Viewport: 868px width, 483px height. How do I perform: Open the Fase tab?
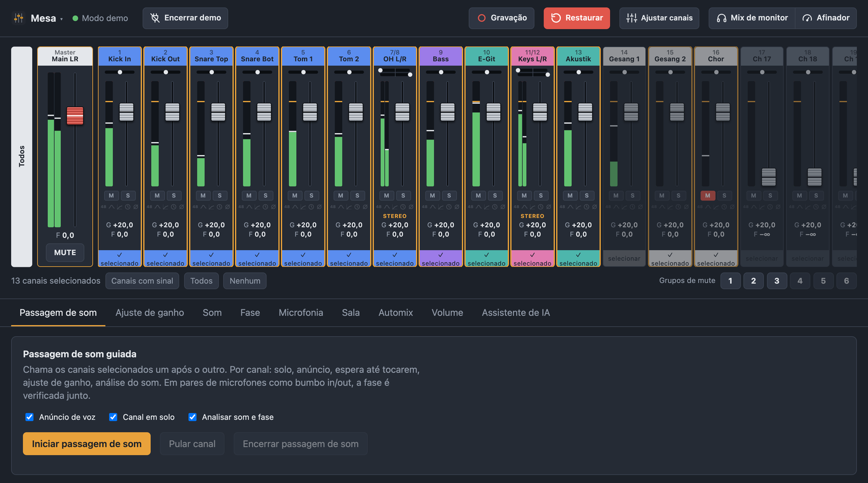250,313
